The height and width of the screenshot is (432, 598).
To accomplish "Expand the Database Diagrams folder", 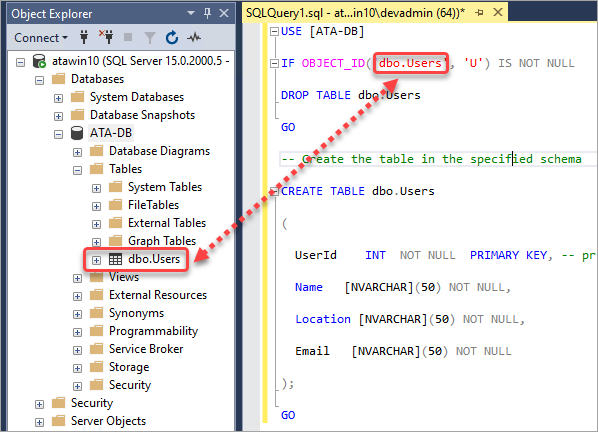I will (x=77, y=153).
